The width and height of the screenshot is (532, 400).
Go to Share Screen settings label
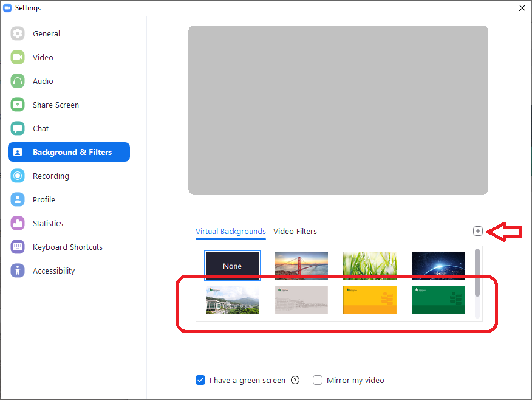(x=56, y=105)
